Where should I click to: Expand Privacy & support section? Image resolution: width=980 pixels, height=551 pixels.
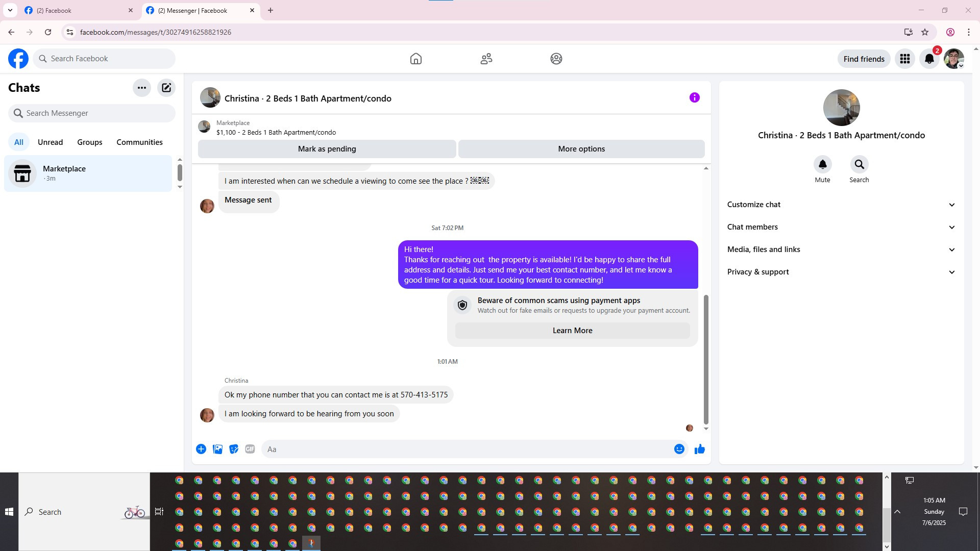click(x=841, y=272)
